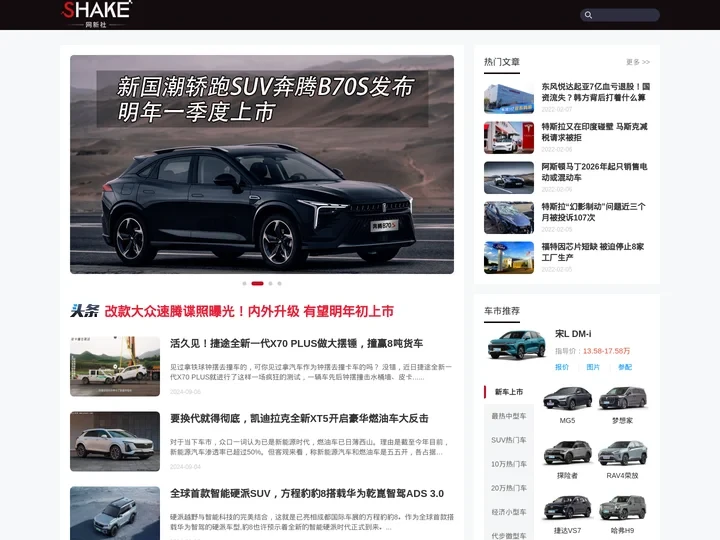Click the SHAKE site logo
720x540 pixels.
click(x=97, y=14)
